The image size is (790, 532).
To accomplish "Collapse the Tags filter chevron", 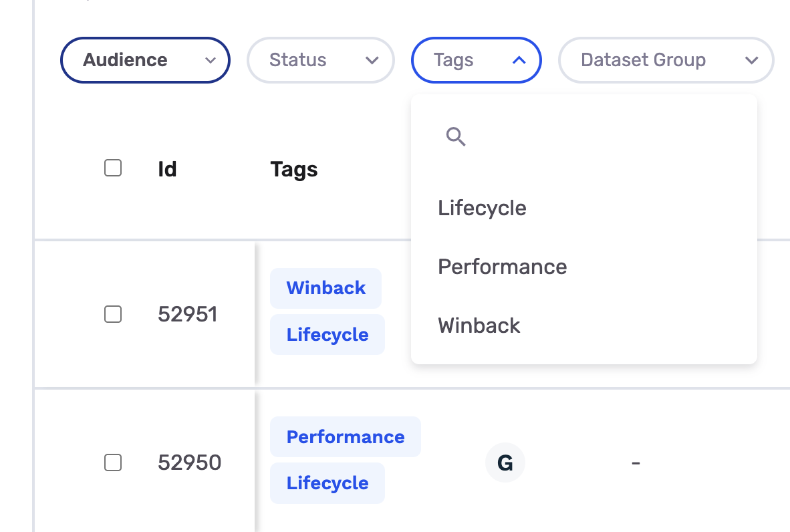I will click(519, 60).
